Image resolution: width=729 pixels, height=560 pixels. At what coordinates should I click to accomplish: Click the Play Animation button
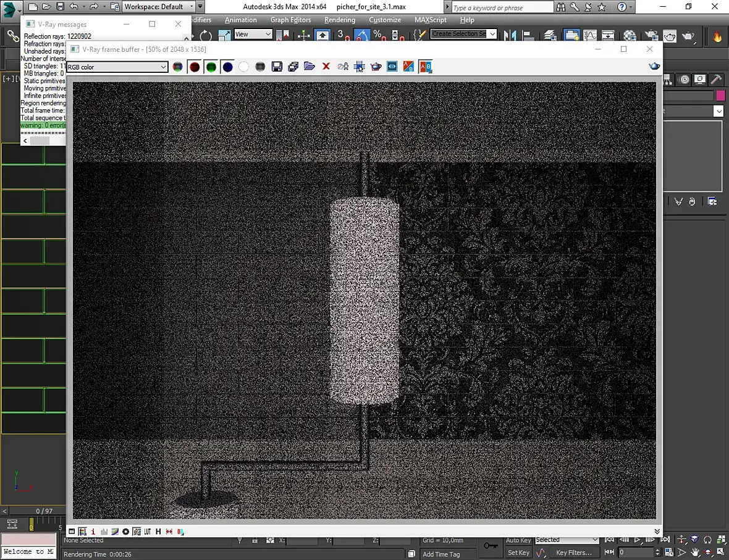click(x=638, y=540)
